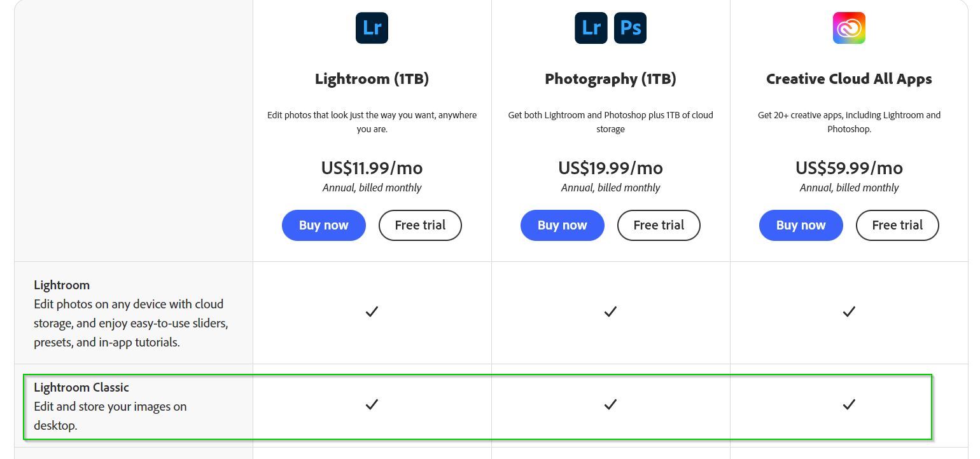Click the Creative Cloud checkmark in Lightroom row

(x=849, y=312)
